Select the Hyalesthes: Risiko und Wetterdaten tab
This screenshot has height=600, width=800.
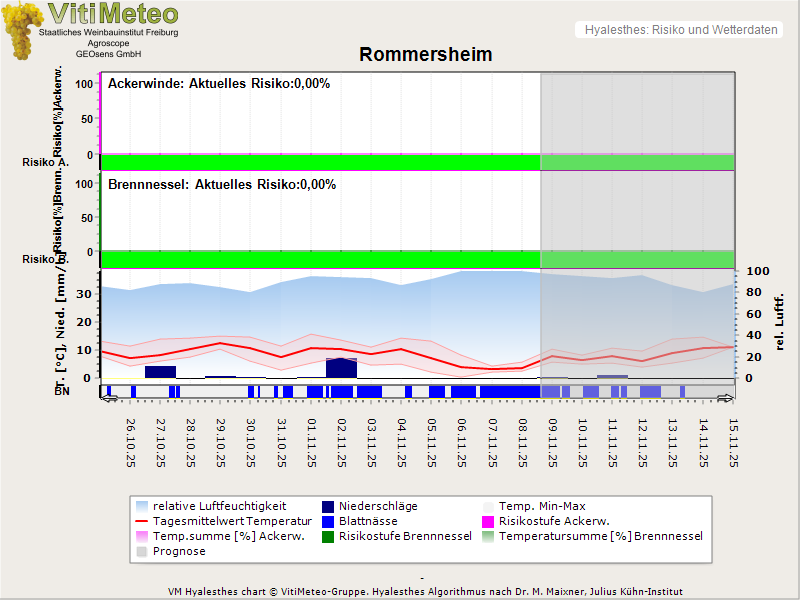pos(680,30)
